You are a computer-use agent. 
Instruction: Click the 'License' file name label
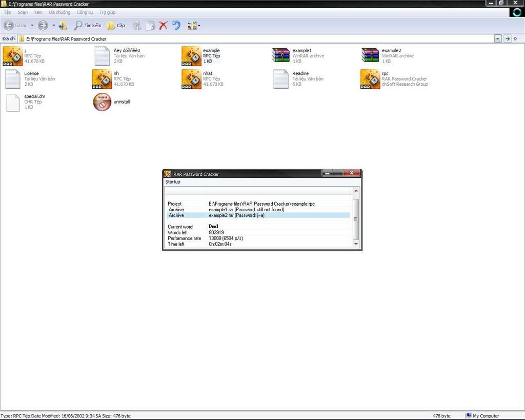point(31,73)
